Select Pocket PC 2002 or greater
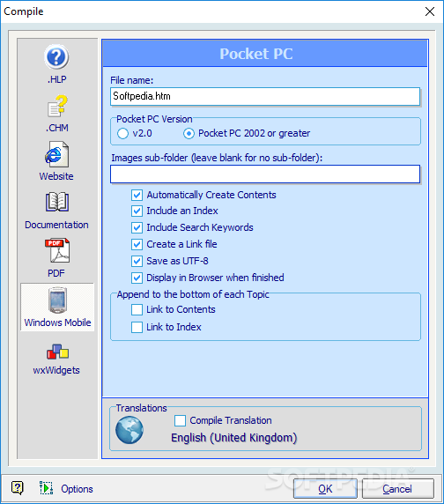444x504 pixels. tap(189, 133)
